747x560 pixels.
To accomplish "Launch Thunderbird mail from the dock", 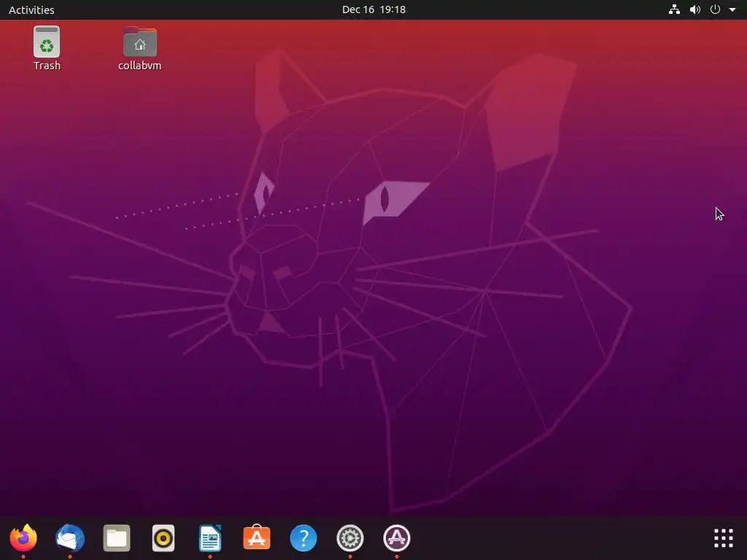I will (70, 538).
